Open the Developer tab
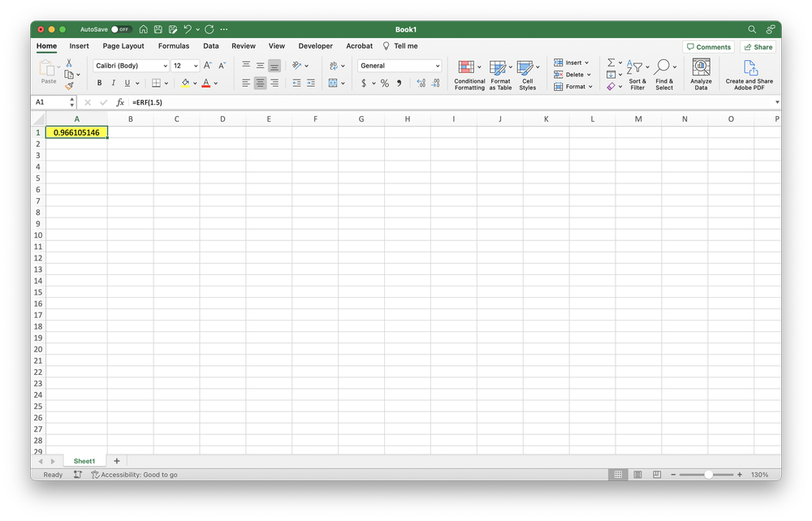This screenshot has width=812, height=521. 315,46
